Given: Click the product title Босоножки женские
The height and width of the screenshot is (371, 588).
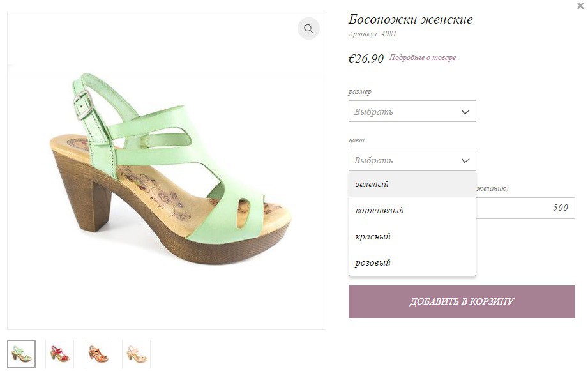Looking at the screenshot, I should pyautogui.click(x=411, y=19).
